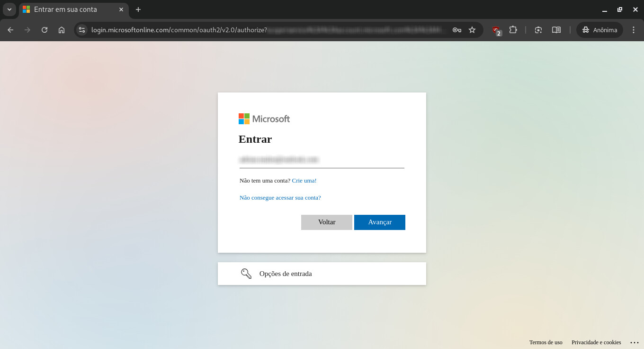Open 'Opções de entrada' sign-in options

322,274
